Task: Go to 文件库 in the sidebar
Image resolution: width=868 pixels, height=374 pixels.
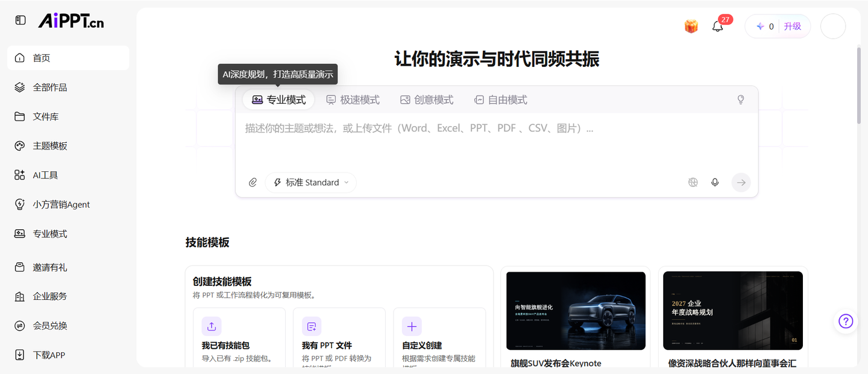Action: 68,116
